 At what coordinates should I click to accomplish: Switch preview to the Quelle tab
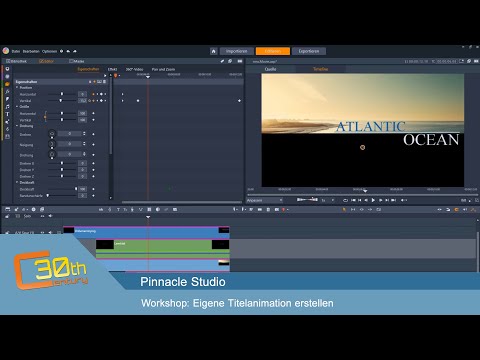[x=270, y=69]
